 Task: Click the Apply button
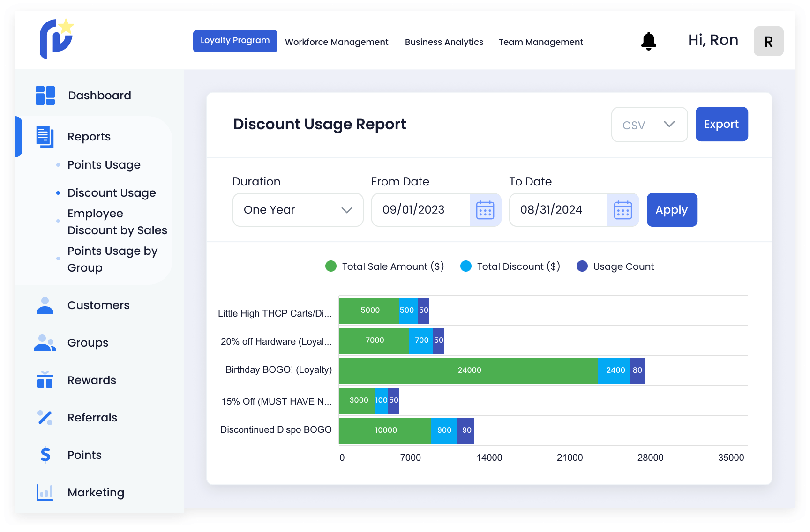click(672, 210)
